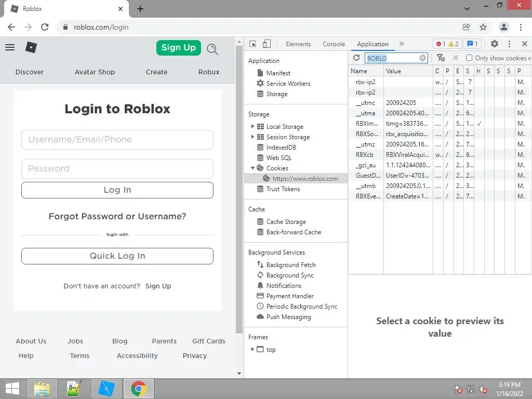Open File Explorer from taskbar
Image resolution: width=532 pixels, height=399 pixels.
[x=42, y=389]
